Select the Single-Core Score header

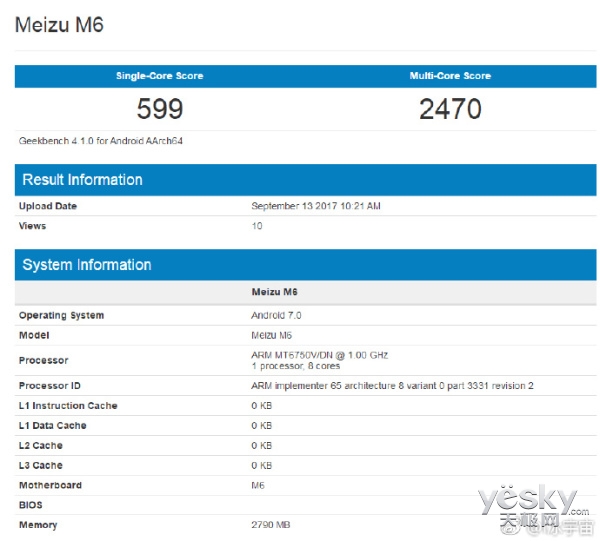[x=160, y=76]
